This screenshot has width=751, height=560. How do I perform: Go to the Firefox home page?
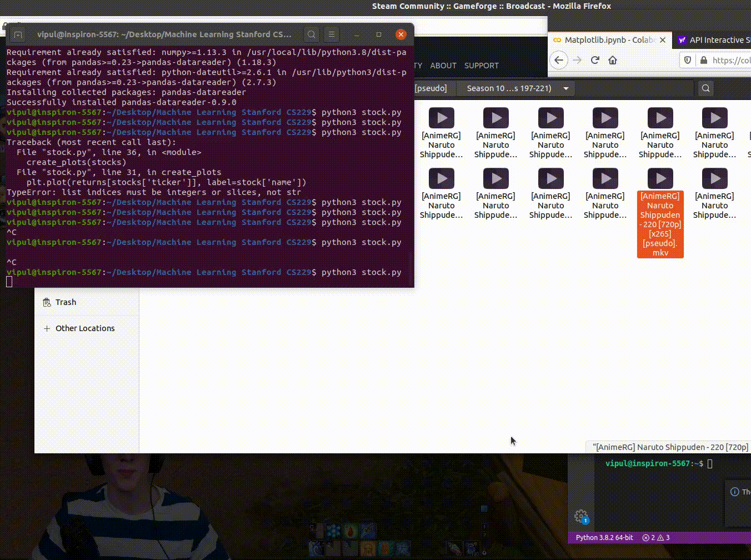tap(613, 60)
